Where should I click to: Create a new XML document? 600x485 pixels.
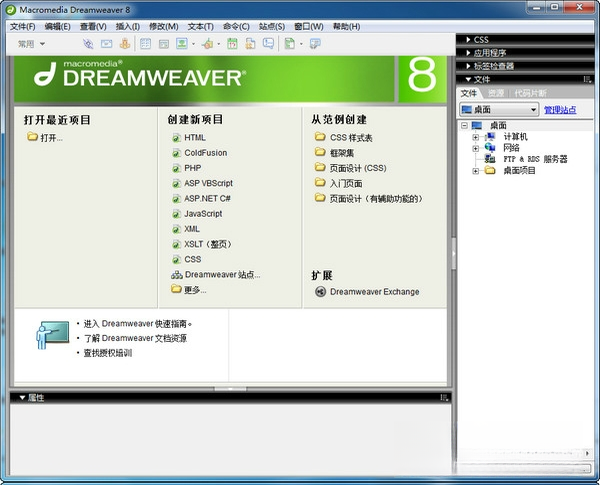coord(186,229)
